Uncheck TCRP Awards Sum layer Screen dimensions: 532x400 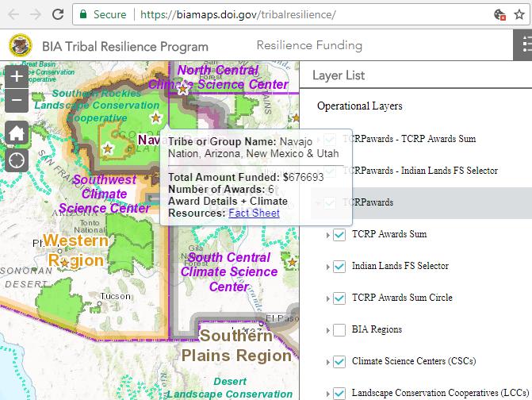[x=339, y=235]
